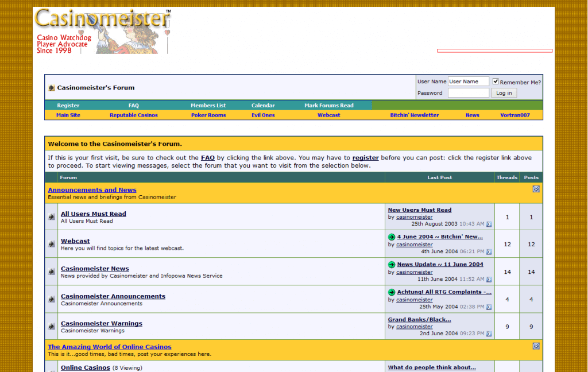Click the status icon for All Users Must Read forum
The image size is (588, 372).
pyautogui.click(x=51, y=217)
